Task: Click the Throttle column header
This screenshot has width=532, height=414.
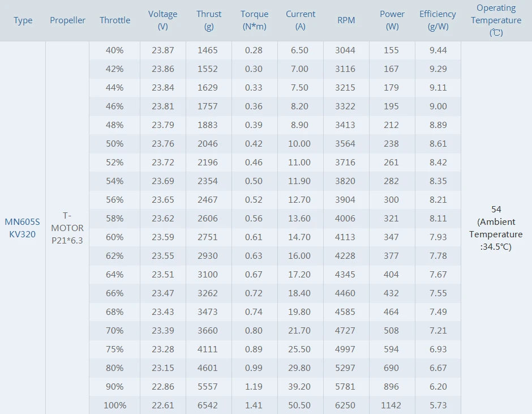Action: pyautogui.click(x=115, y=20)
